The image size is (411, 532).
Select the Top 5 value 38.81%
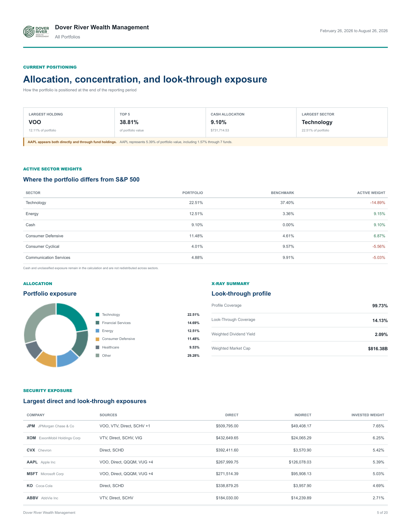tap(129, 122)
